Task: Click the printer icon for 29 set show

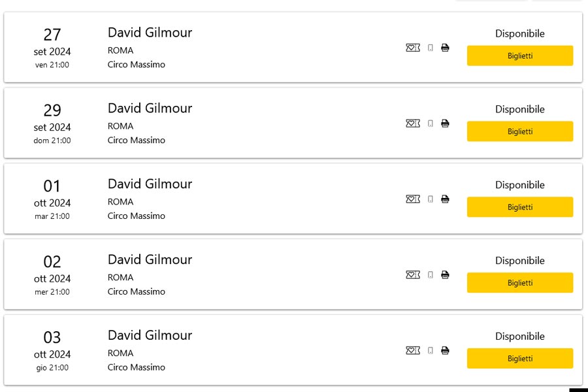Action: click(445, 123)
